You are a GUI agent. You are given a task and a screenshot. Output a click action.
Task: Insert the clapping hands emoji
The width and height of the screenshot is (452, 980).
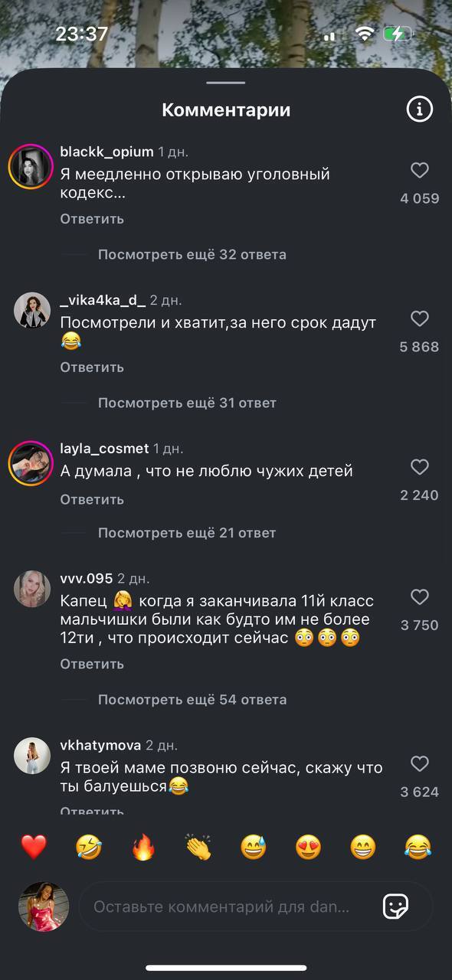tap(198, 847)
